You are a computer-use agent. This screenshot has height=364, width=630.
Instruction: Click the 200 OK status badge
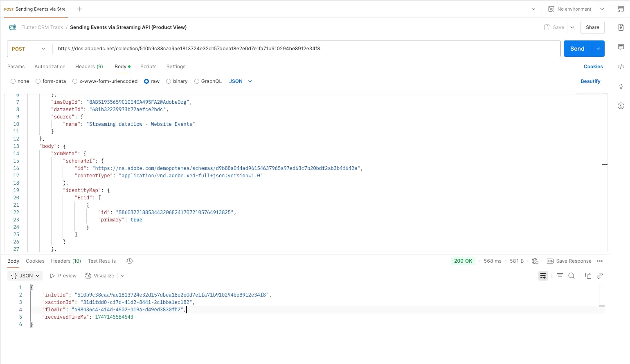(463, 261)
